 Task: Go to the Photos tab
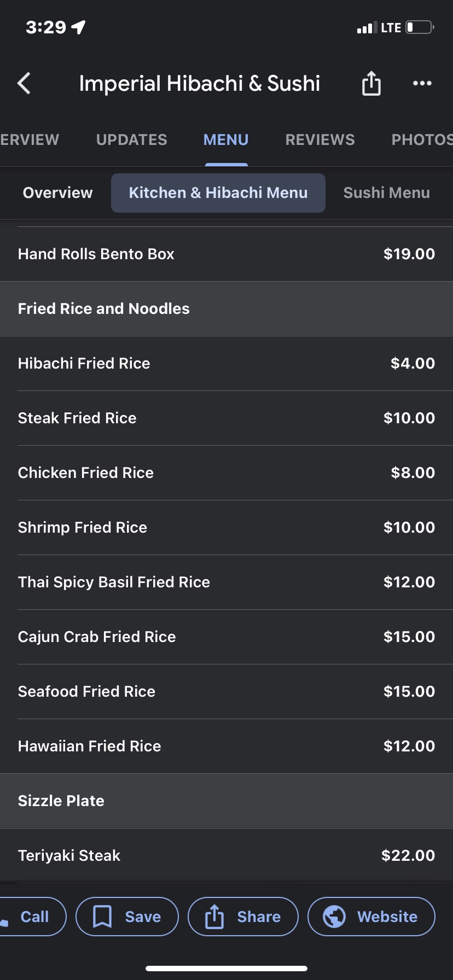421,140
